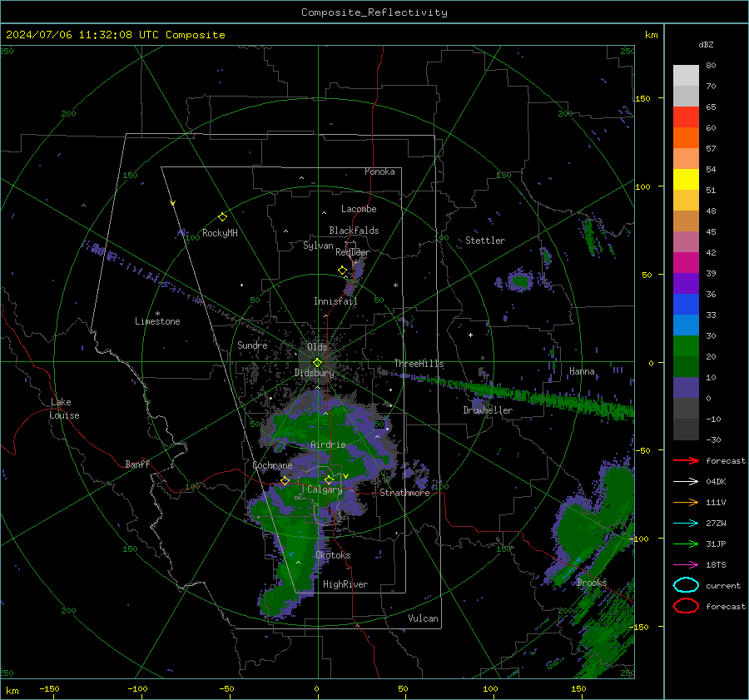Click the Hanna town label

tap(582, 371)
